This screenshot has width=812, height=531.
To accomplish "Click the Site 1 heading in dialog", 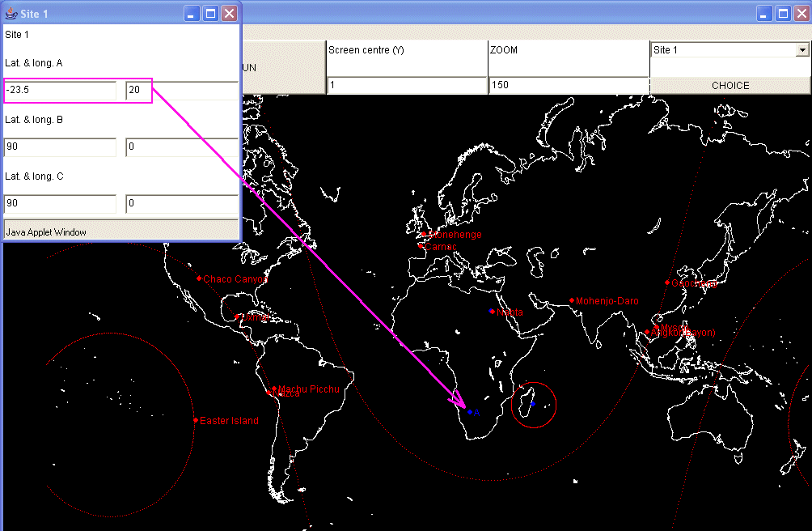I will pyautogui.click(x=16, y=35).
